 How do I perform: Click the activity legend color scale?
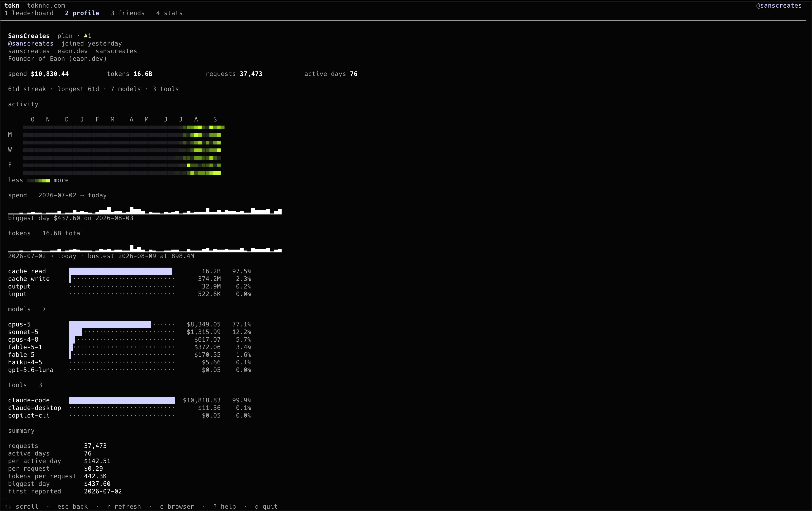point(38,181)
